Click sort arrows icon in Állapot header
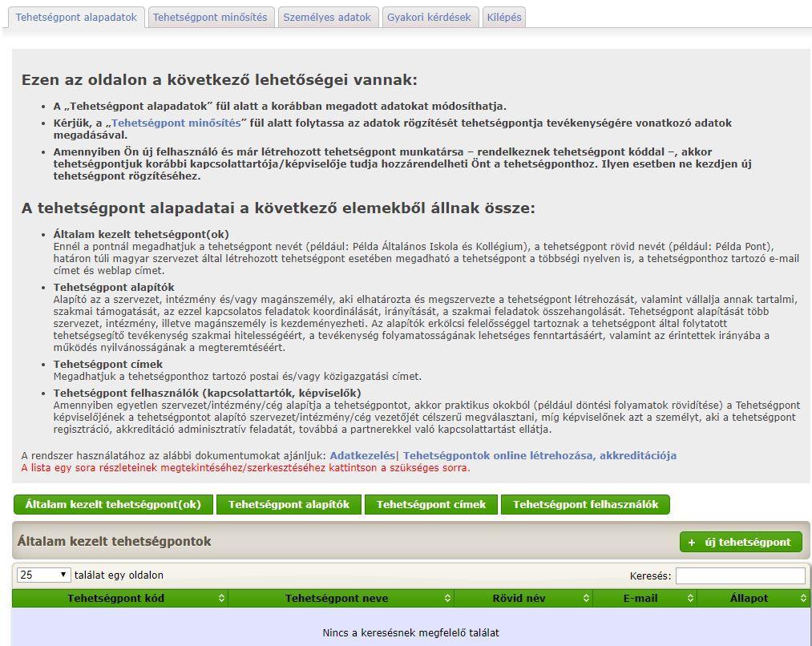The image size is (812, 646). coord(803,599)
